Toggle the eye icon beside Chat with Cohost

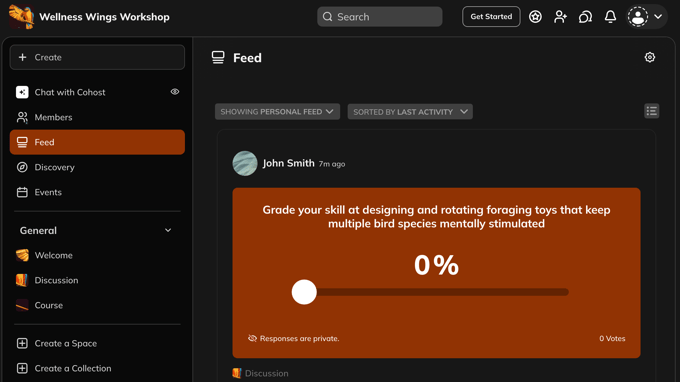click(x=175, y=92)
